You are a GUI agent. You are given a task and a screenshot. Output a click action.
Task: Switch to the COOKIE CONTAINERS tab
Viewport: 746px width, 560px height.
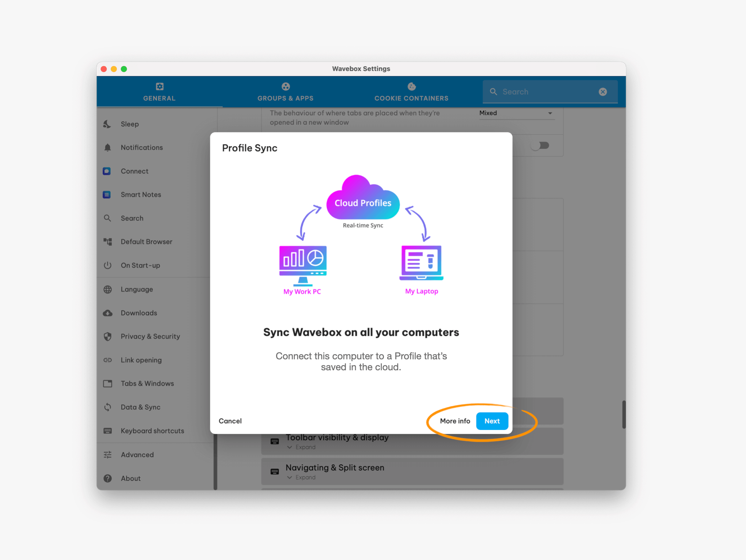tap(411, 92)
